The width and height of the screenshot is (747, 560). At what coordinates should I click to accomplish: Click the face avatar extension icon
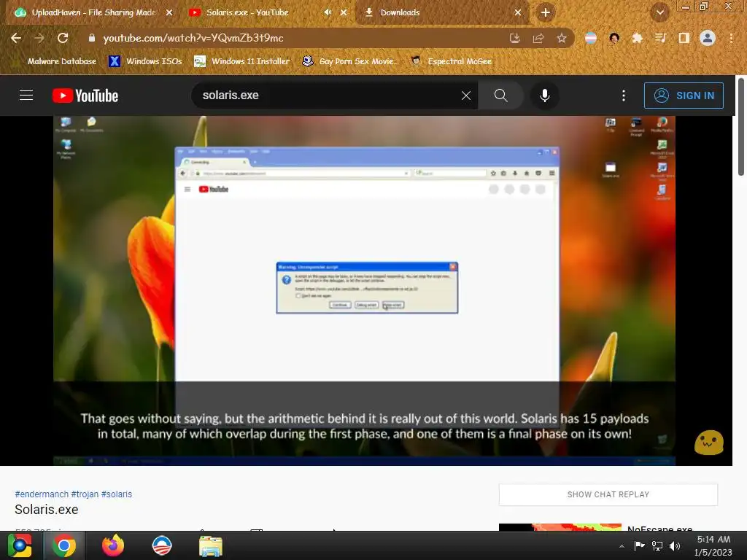(x=614, y=38)
